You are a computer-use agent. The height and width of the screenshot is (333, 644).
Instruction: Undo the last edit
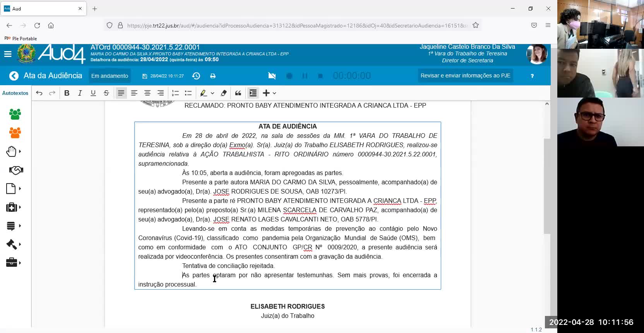(39, 93)
